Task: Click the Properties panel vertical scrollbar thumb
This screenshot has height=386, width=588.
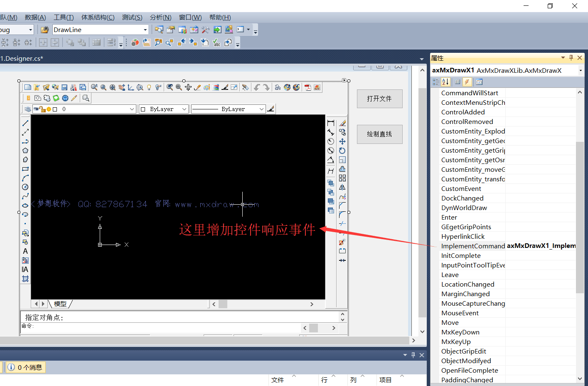Action: pos(580,217)
